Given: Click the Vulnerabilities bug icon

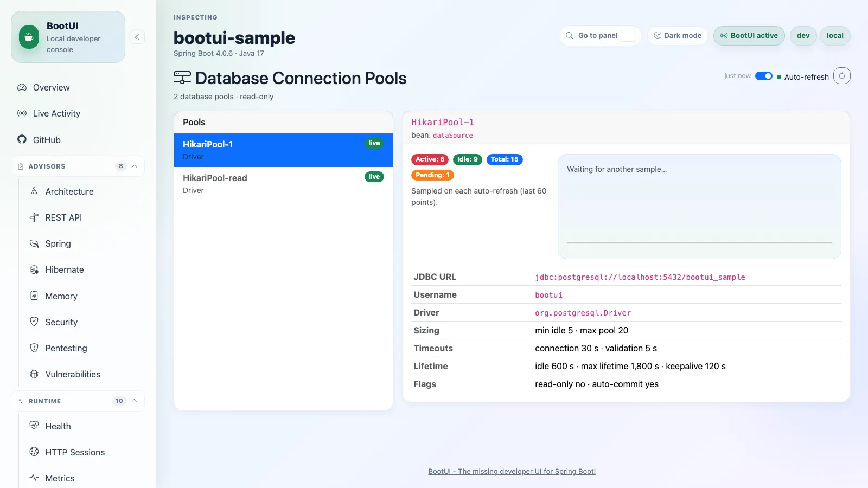Looking at the screenshot, I should pos(34,374).
